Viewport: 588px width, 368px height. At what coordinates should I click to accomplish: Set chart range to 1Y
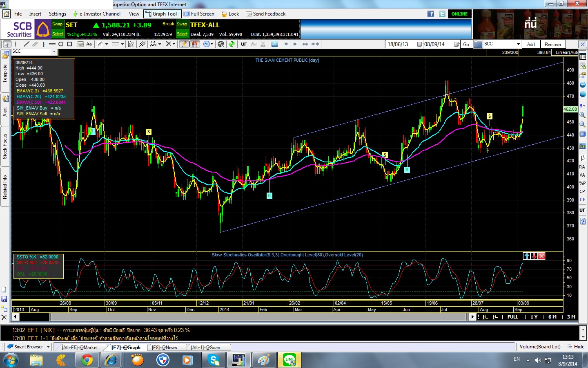534,317
